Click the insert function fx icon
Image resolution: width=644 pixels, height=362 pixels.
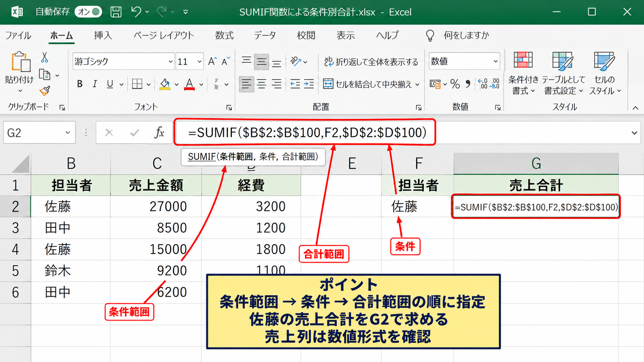[159, 133]
